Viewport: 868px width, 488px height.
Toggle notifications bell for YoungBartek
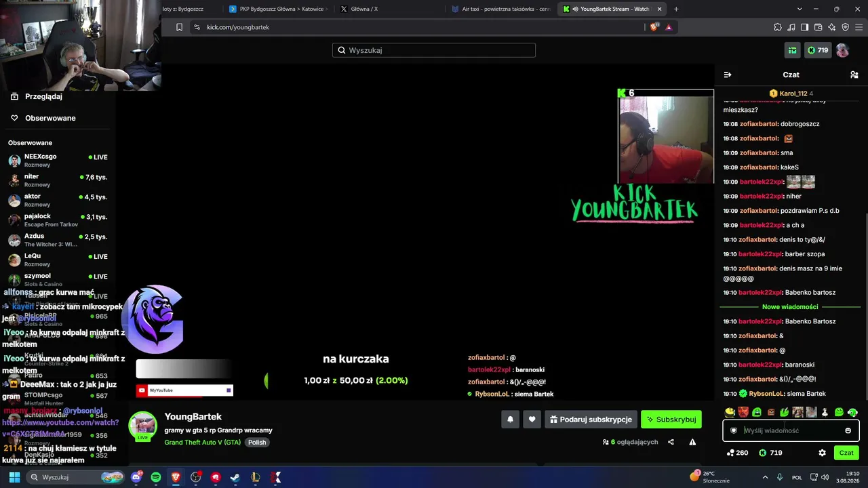(x=510, y=420)
